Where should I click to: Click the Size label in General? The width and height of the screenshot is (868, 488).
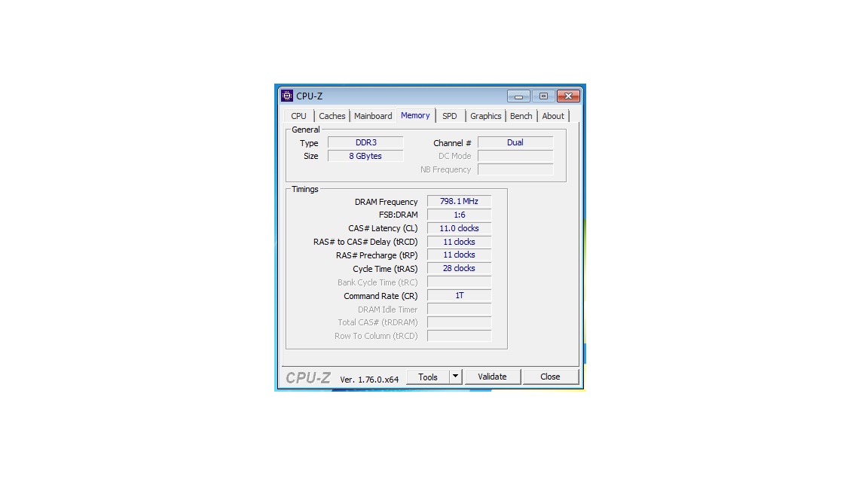(311, 156)
